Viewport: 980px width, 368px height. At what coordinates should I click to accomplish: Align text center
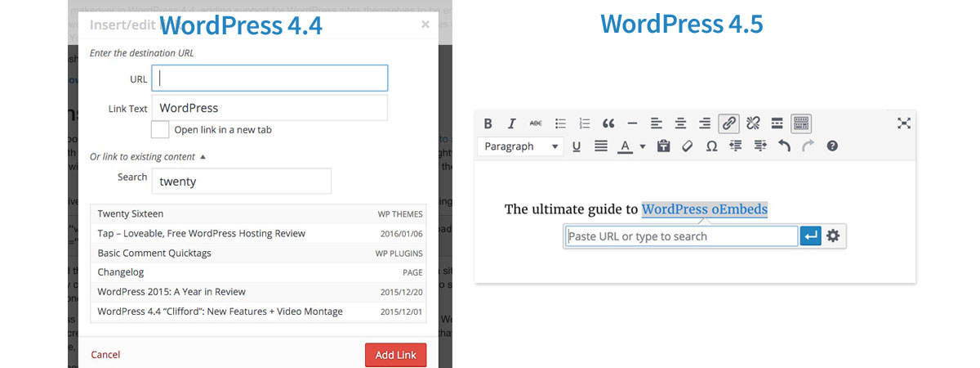click(x=680, y=123)
